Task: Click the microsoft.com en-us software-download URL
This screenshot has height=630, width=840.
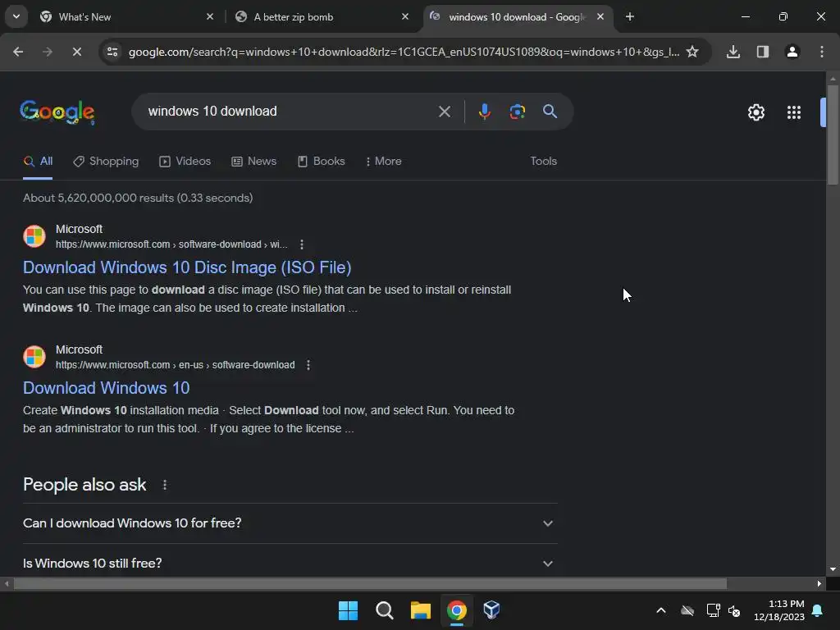Action: [176, 365]
